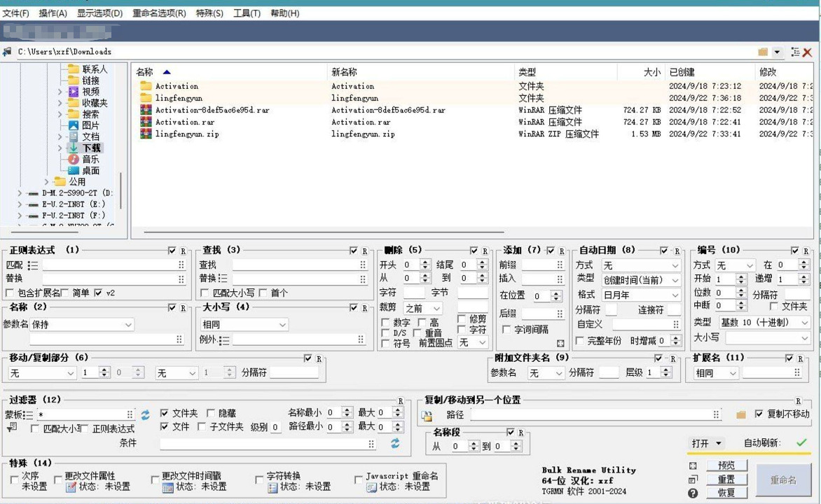The width and height of the screenshot is (821, 504).
Task: Check the 数字 checkbox in 删除 section
Action: (385, 322)
